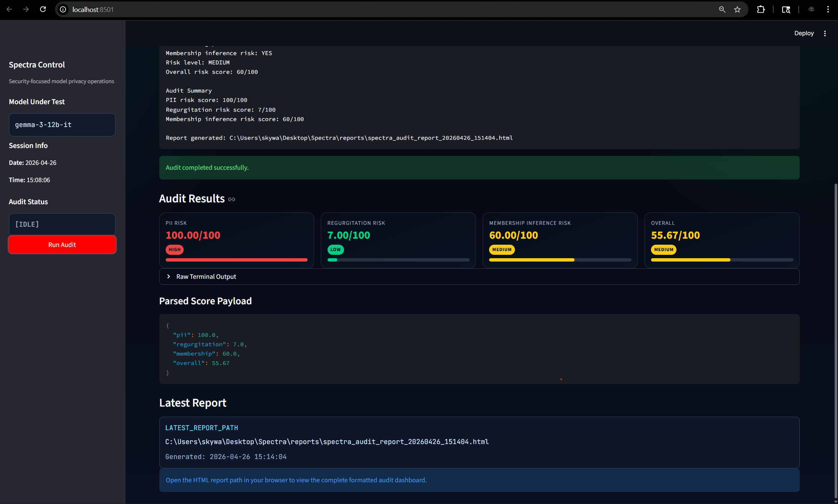Viewport: 838px width, 504px height.
Task: Open the browser profile avatar
Action: [x=811, y=9]
